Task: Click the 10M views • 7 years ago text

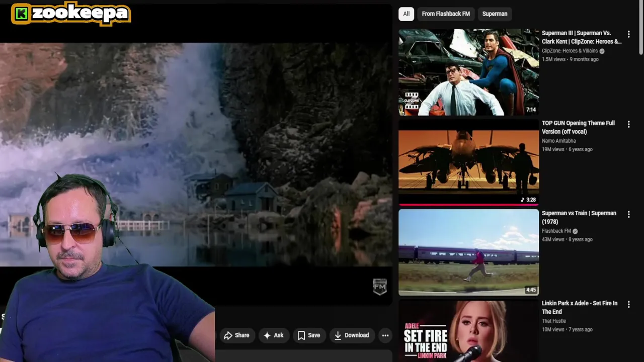Action: coord(567,329)
